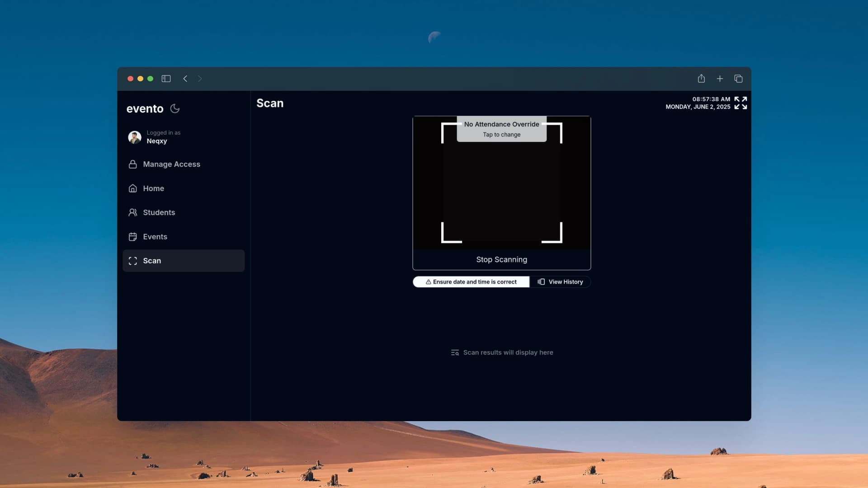
Task: Open a new tab with the plus icon
Action: (720, 79)
